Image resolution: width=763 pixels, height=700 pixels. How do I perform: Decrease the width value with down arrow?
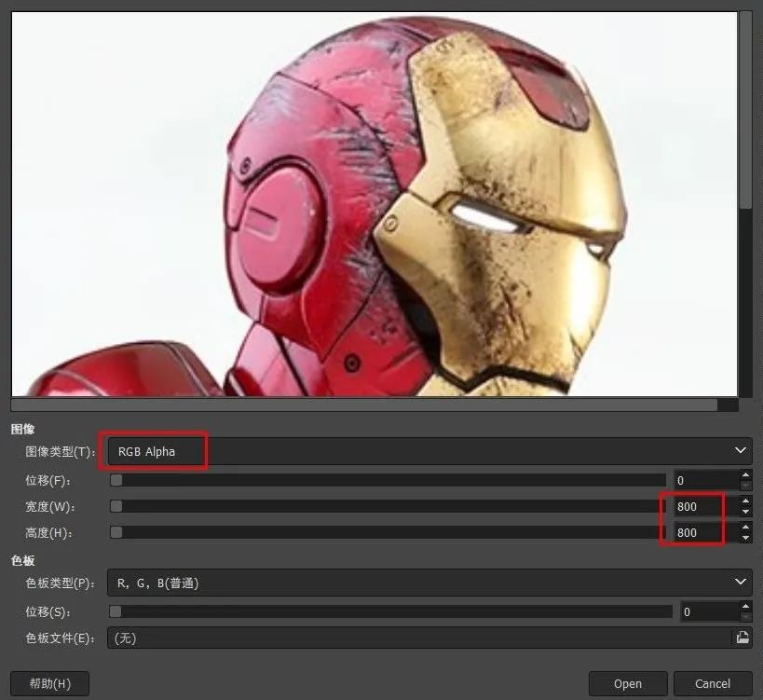click(x=745, y=512)
